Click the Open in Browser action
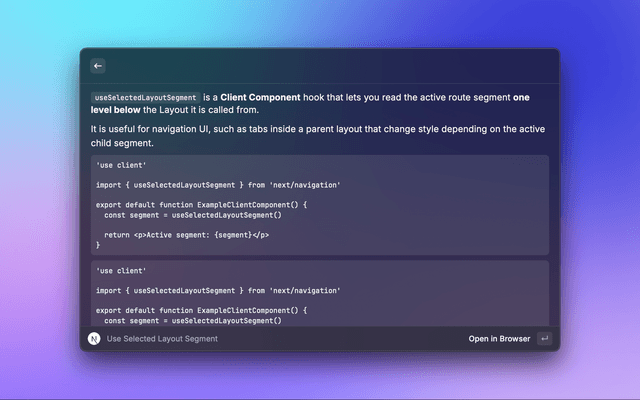Screen dimensions: 640x400 tap(499, 339)
